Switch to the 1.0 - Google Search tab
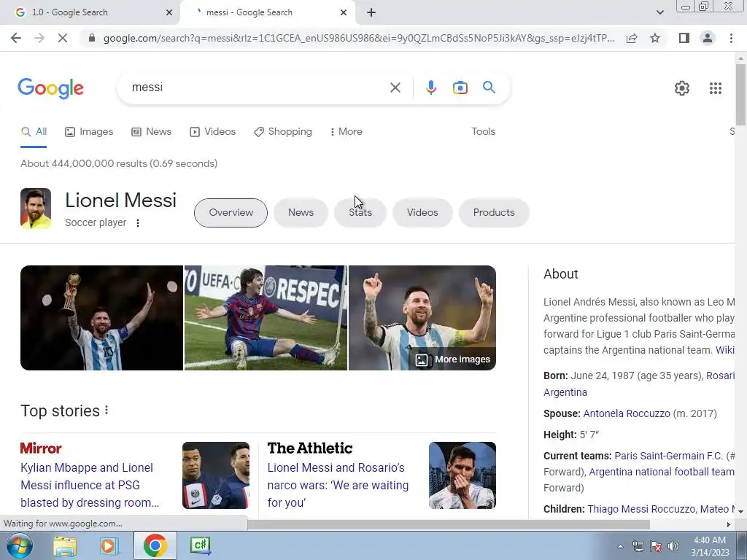Screen dimensions: 747x560 click(90, 12)
